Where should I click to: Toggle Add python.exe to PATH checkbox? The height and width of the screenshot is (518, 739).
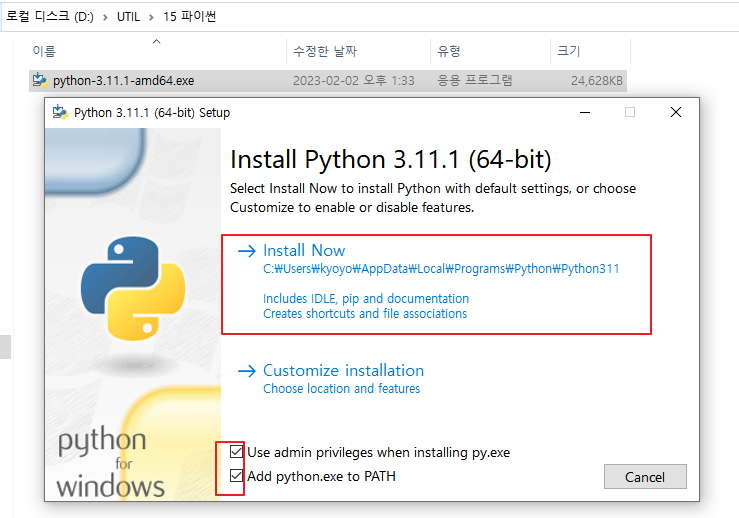pyautogui.click(x=236, y=476)
